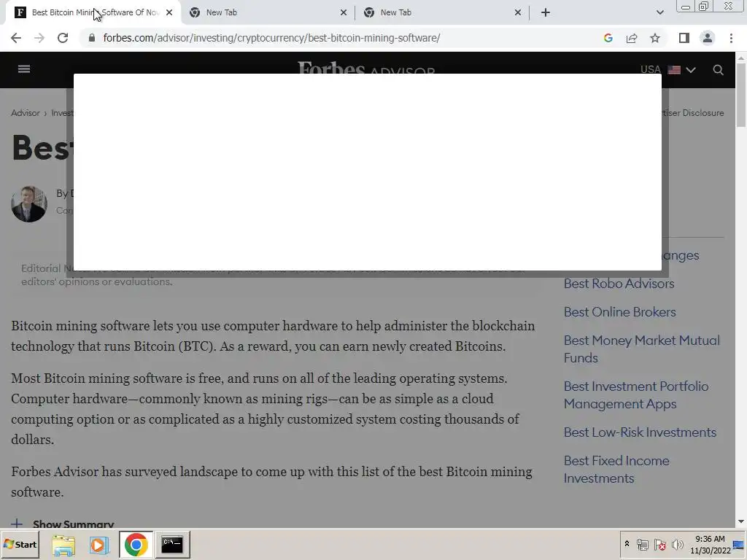This screenshot has height=560, width=747.
Task: View site security lock information
Action: pyautogui.click(x=92, y=38)
